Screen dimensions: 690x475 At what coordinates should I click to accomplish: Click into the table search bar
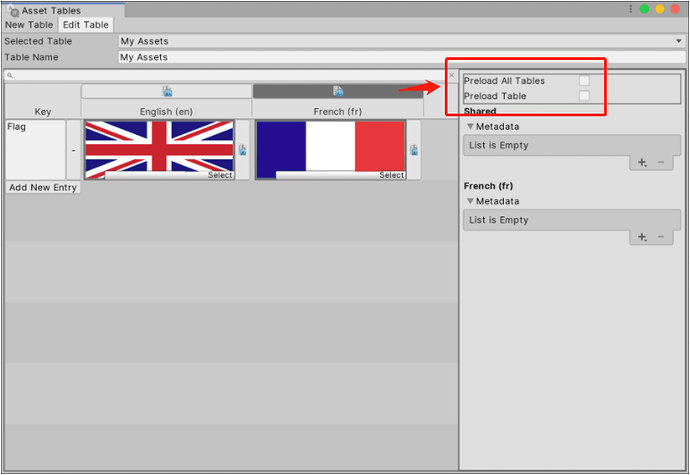click(231, 75)
